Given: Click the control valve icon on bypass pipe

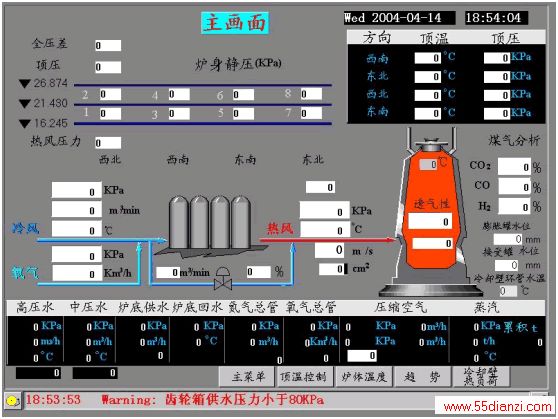Looking at the screenshot, I should [x=223, y=278].
